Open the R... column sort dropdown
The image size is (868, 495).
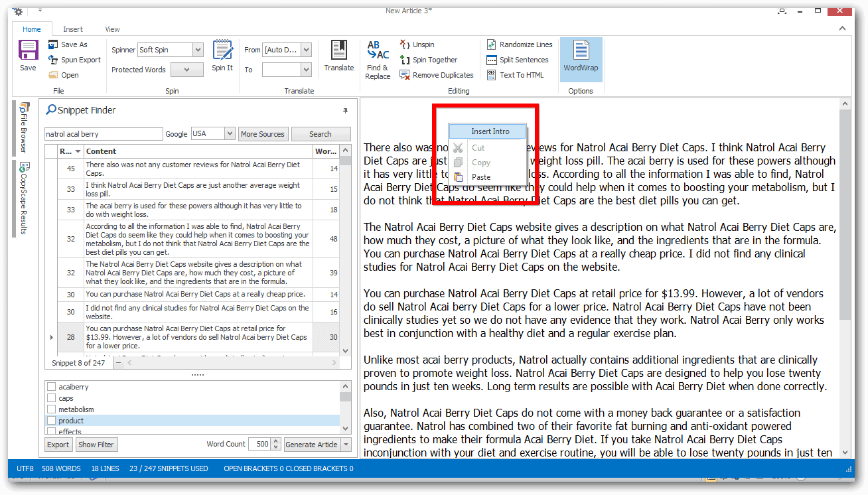click(x=78, y=151)
